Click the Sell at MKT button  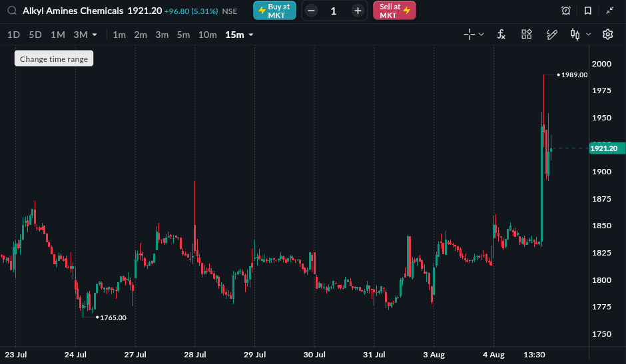[x=394, y=11]
